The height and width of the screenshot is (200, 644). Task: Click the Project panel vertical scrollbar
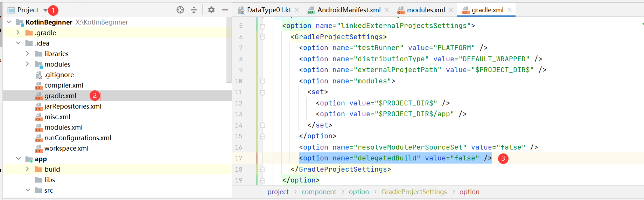pyautogui.click(x=229, y=50)
